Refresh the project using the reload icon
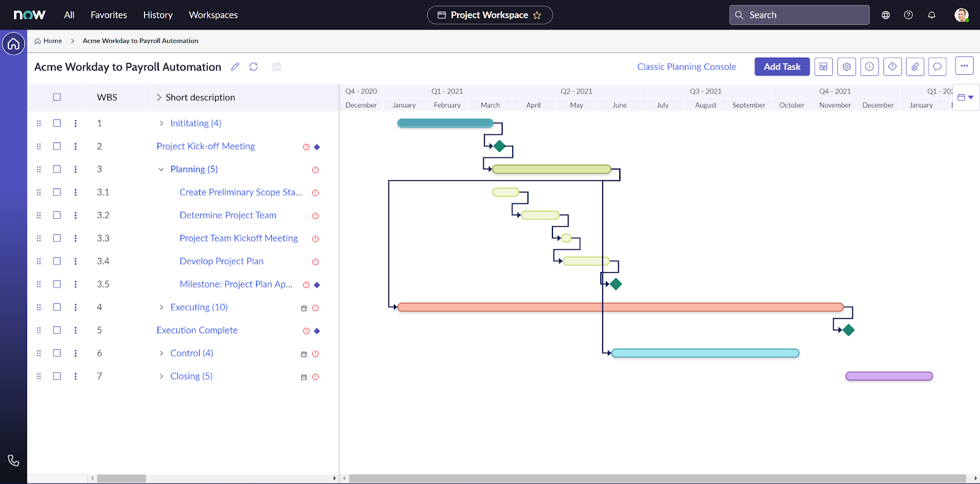980x484 pixels. (254, 67)
